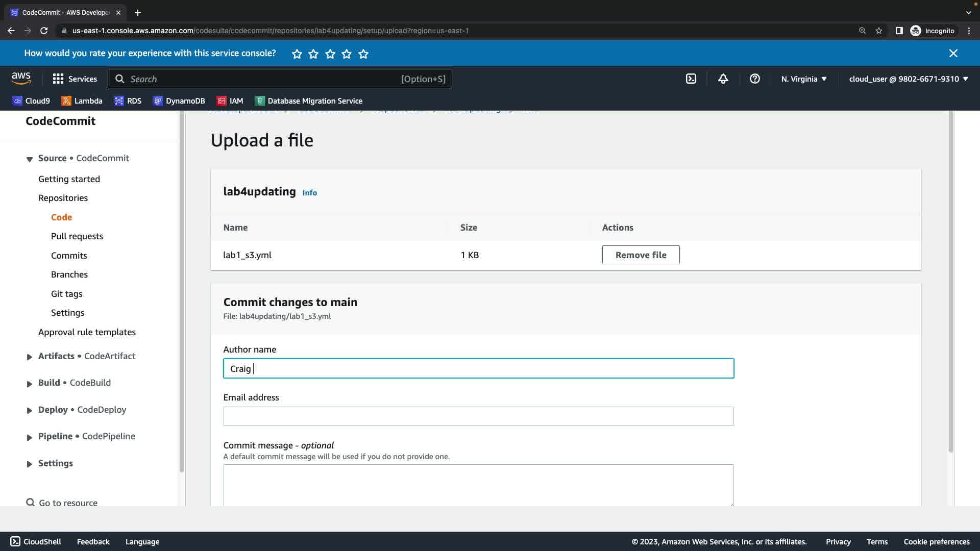Click the Remove file button

pos(641,255)
